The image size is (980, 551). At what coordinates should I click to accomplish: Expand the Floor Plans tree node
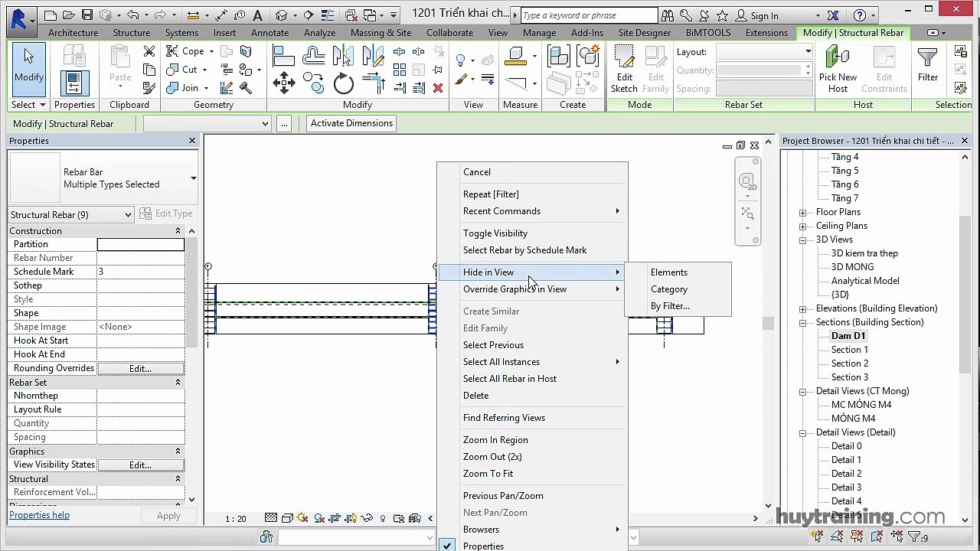click(802, 212)
